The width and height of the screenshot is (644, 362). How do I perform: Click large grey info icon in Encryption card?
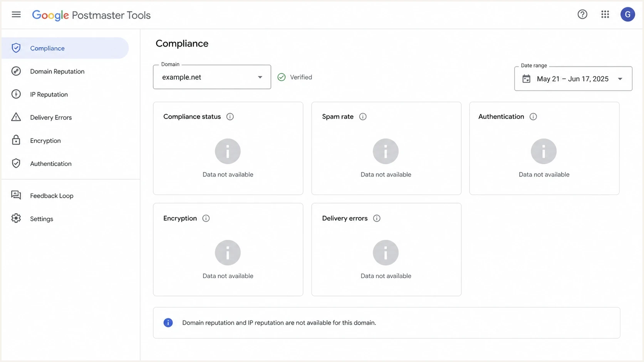click(228, 253)
